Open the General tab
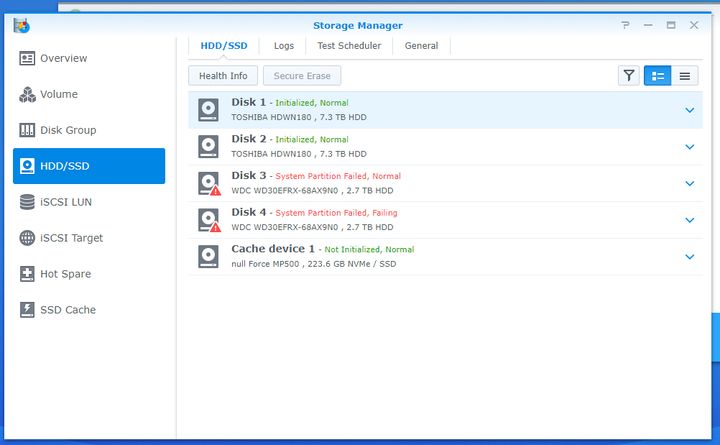 tap(421, 46)
